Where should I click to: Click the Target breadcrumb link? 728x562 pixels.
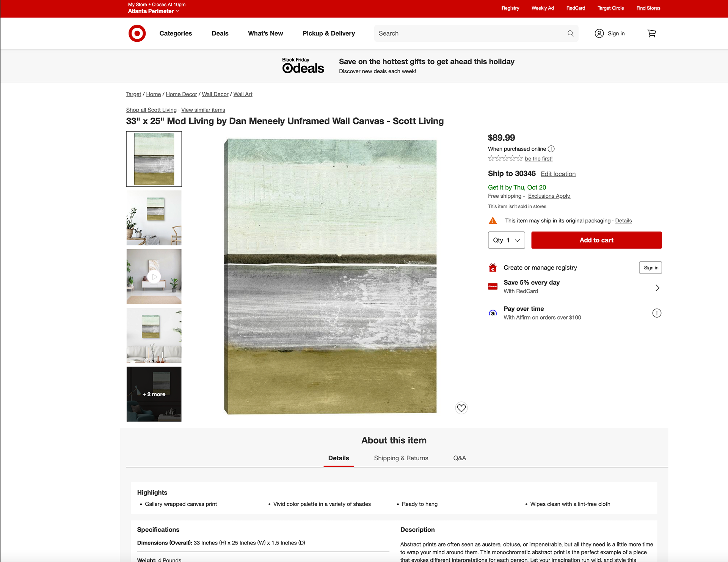click(x=133, y=94)
